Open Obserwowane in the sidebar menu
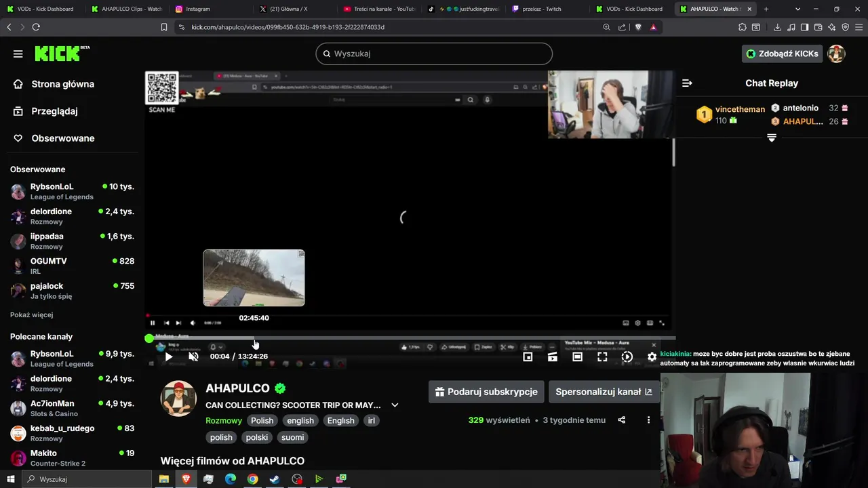868x488 pixels. click(x=62, y=138)
